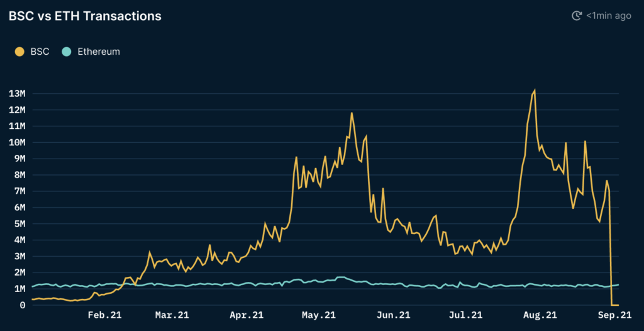Viewport: 644px width, 331px height.
Task: Select the May.21 x-axis label
Action: (x=319, y=315)
